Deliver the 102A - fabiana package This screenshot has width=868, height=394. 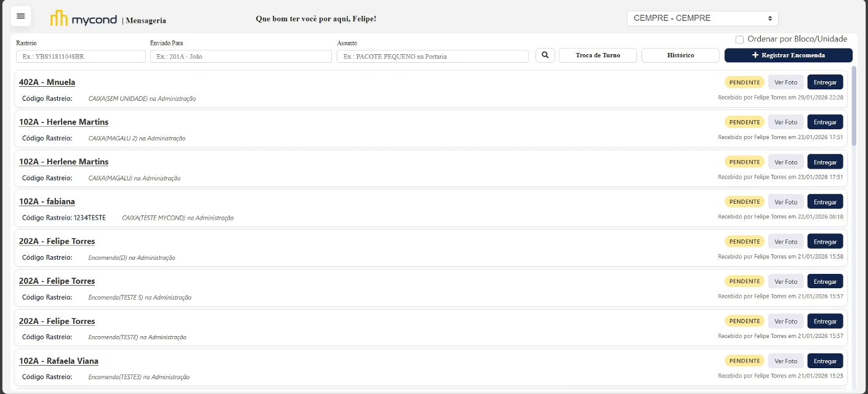(x=825, y=202)
